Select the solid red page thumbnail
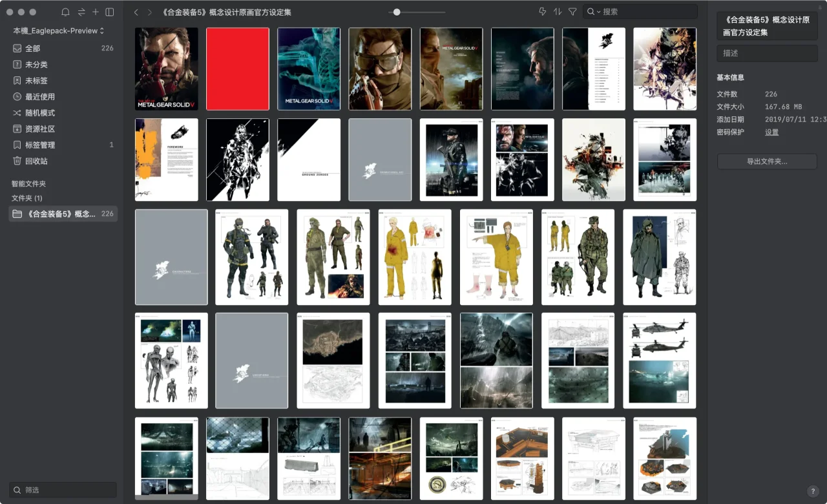 tap(238, 69)
